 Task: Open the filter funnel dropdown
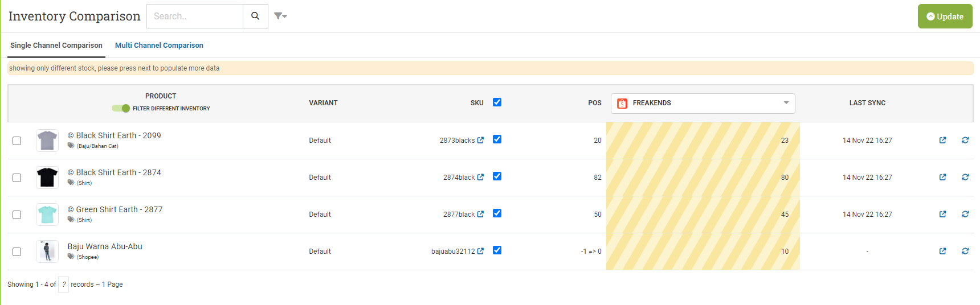pos(280,16)
